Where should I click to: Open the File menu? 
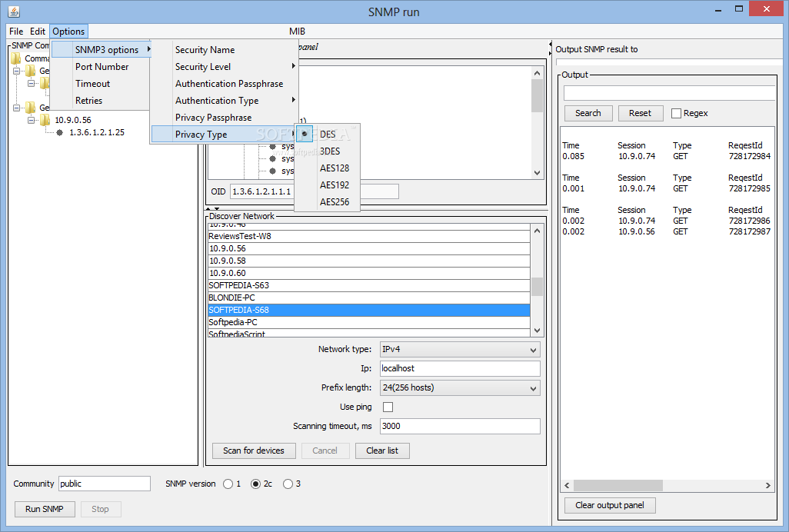(16, 32)
